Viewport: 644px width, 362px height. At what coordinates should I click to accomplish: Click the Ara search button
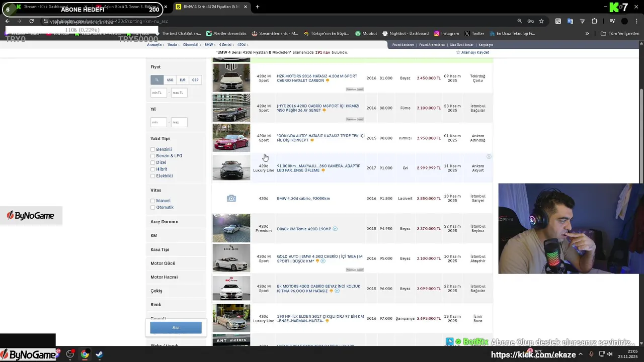(x=176, y=327)
